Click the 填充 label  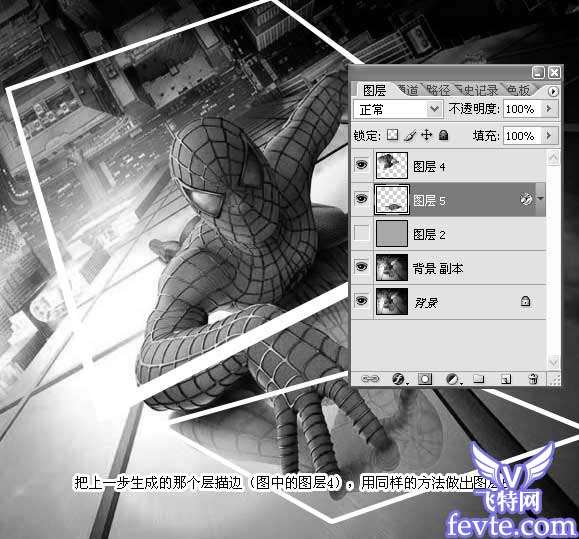click(486, 136)
